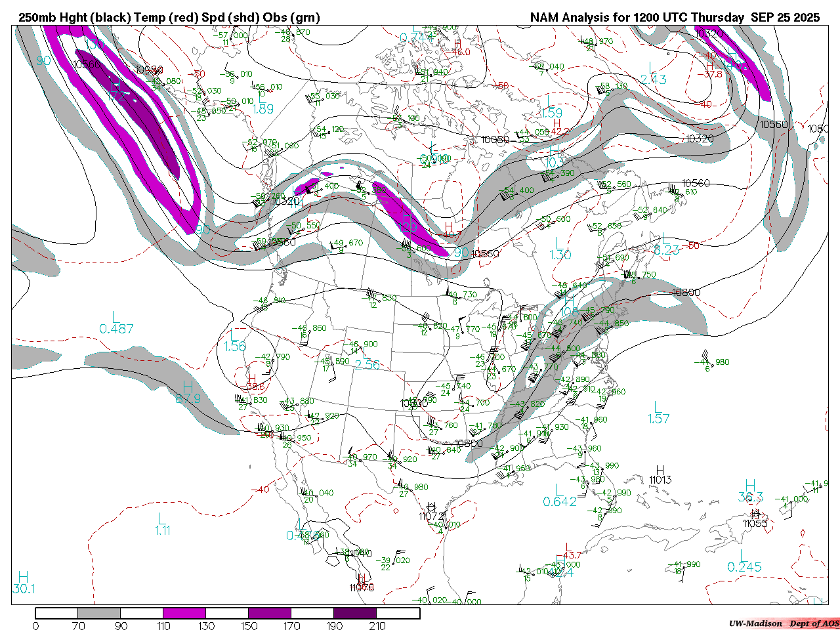Click the H marker labeled 30.1
Viewport: 840px width, 630px height.
[23, 577]
